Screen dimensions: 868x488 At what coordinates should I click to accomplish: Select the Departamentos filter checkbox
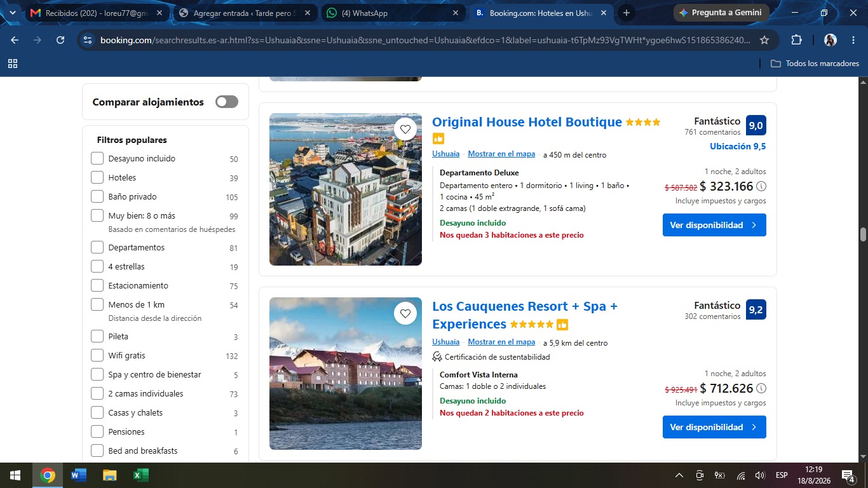(x=97, y=247)
